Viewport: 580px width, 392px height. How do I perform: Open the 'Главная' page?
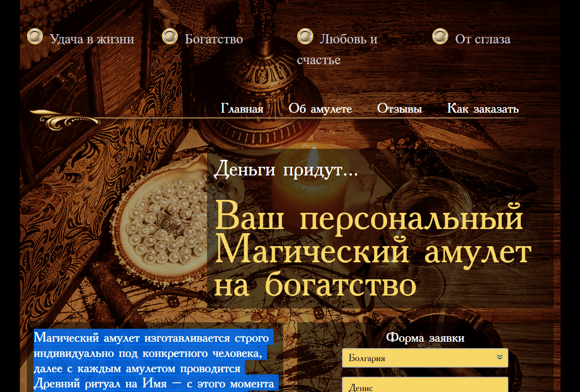(x=242, y=109)
